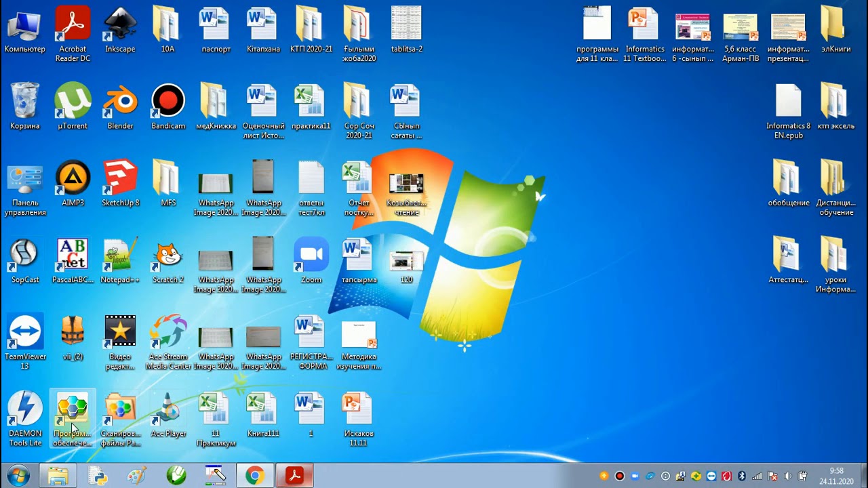Select the DAEMON Tools Lite icon
The image size is (868, 488).
[25, 419]
